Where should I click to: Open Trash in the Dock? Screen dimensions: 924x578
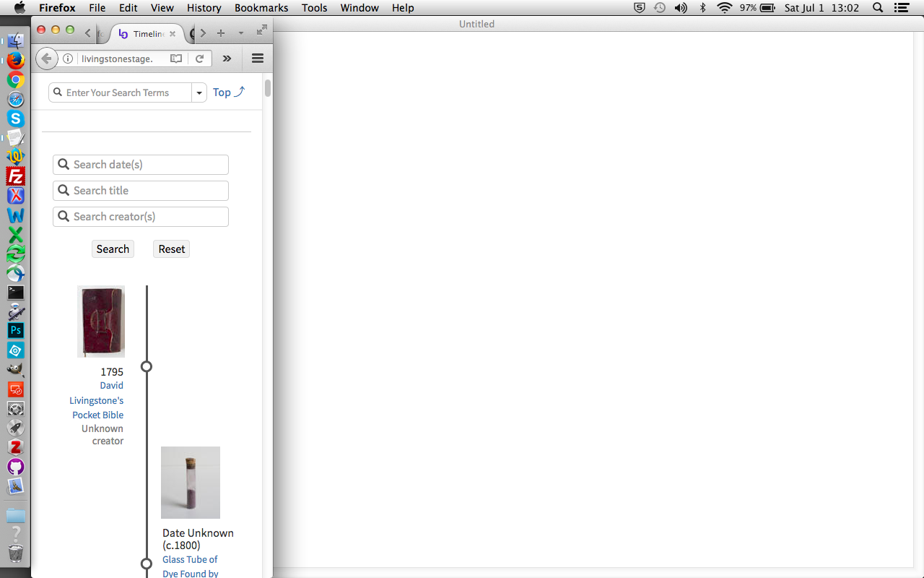click(x=16, y=553)
